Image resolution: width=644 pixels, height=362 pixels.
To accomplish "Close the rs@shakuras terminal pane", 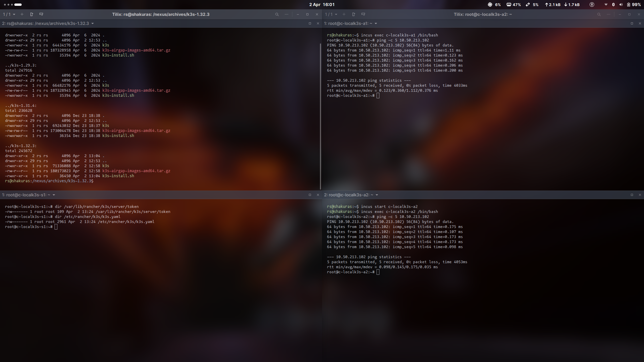I will [x=318, y=23].
